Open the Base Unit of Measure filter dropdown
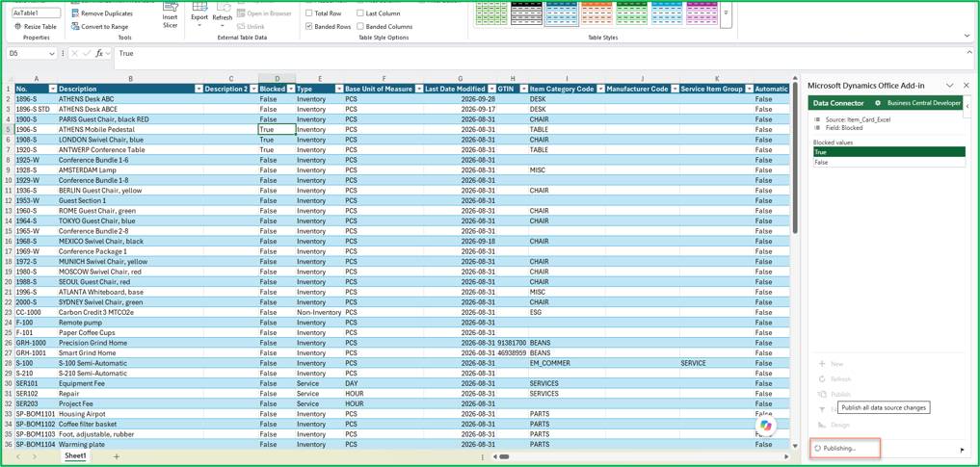Viewport: 980px width, 467px height. point(419,89)
